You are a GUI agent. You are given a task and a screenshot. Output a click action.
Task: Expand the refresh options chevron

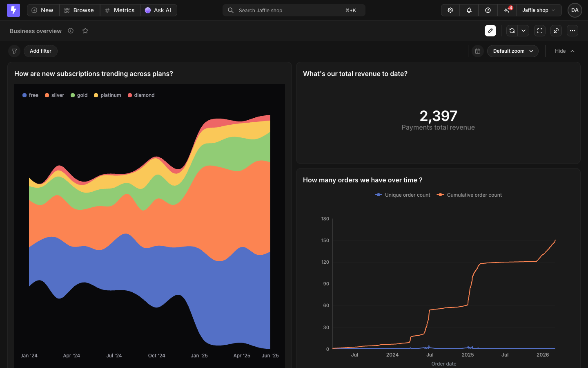click(x=523, y=31)
